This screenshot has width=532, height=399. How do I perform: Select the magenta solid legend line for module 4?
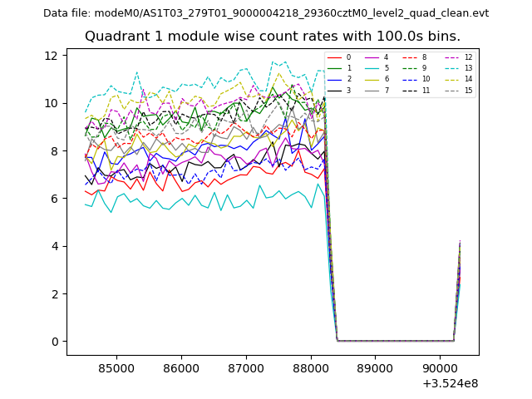point(372,57)
